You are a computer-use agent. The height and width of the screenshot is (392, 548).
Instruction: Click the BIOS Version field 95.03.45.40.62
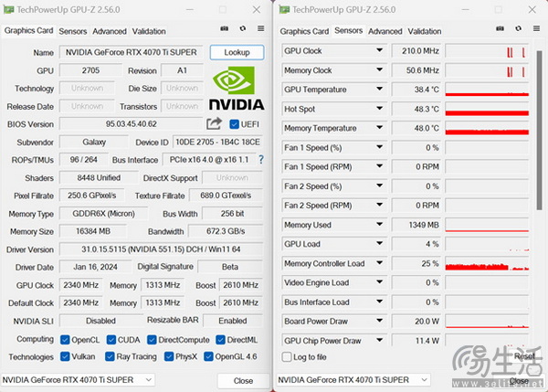[x=131, y=123]
